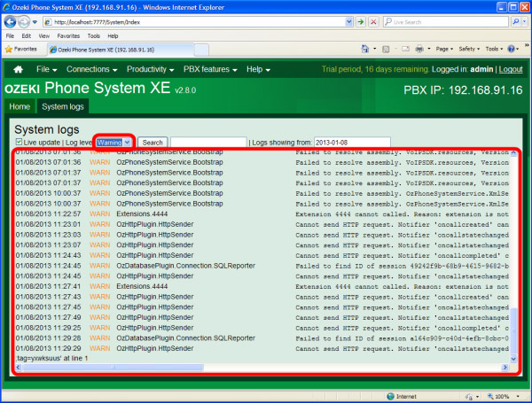
Task: Open the IE Favorites menu
Action: pos(68,36)
